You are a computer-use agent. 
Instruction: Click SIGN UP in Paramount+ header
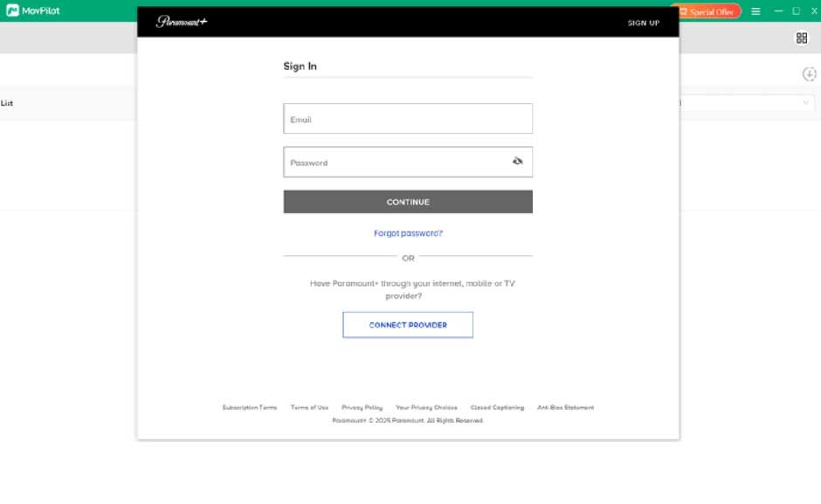(x=644, y=23)
